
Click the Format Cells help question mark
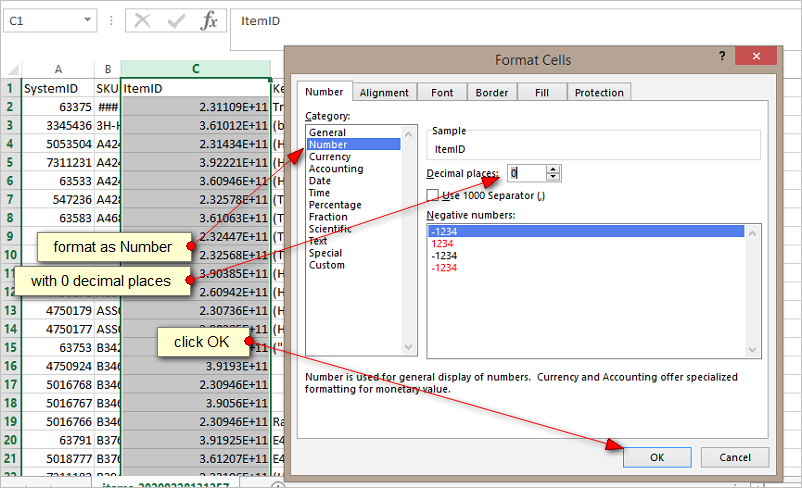click(722, 58)
